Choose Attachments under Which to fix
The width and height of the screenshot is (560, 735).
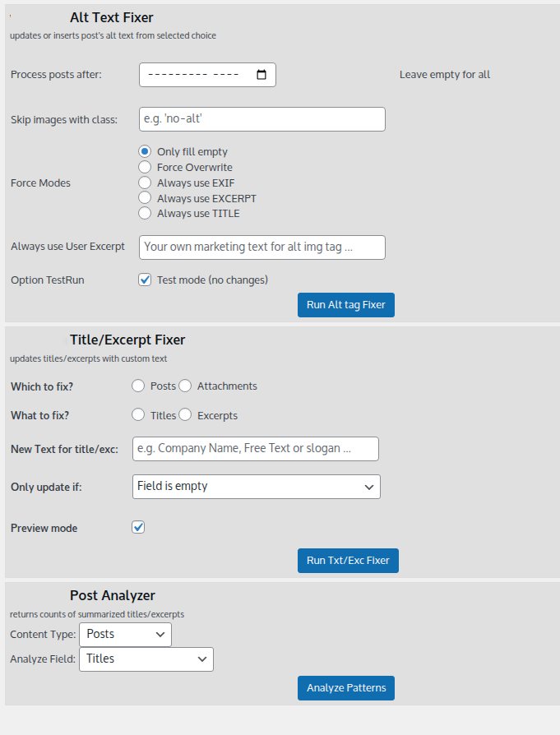coord(185,386)
